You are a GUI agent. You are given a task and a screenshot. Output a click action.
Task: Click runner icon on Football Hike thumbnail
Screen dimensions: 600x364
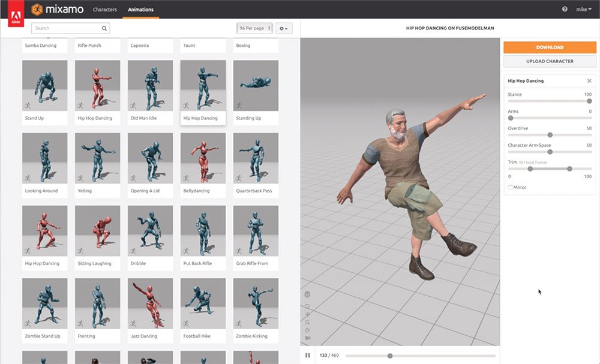[x=186, y=323]
